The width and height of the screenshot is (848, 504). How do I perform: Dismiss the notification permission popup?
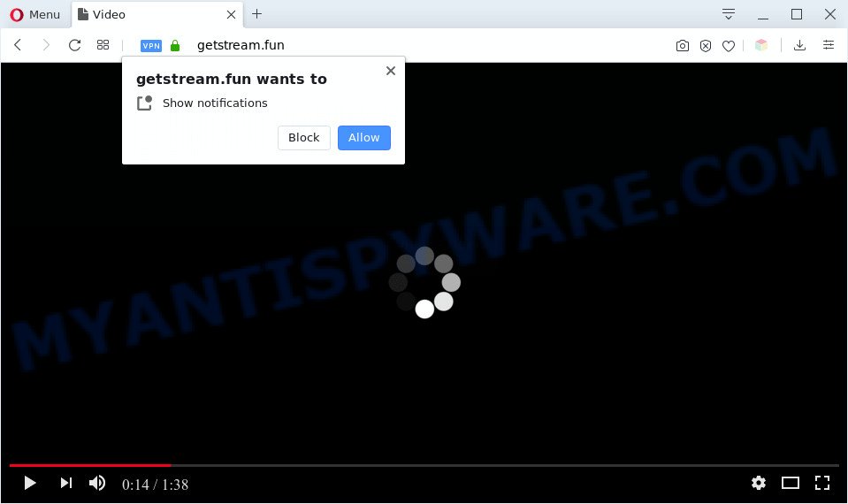(391, 71)
